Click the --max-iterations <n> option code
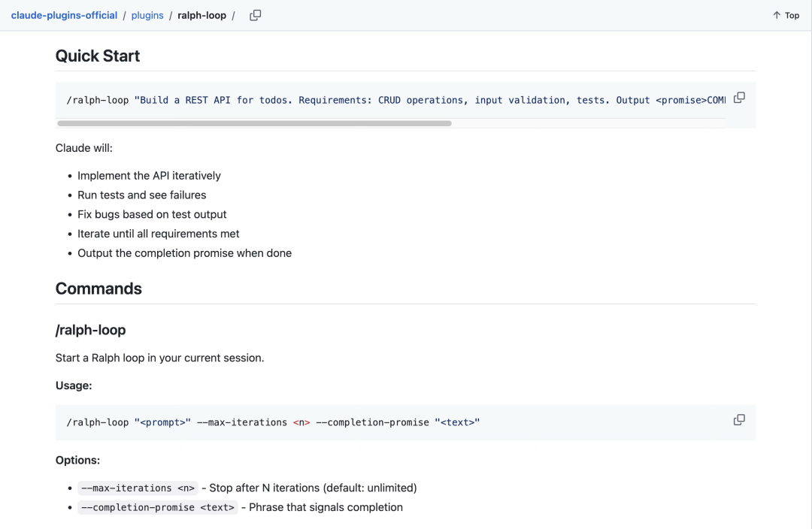The image size is (812, 529). 138,488
